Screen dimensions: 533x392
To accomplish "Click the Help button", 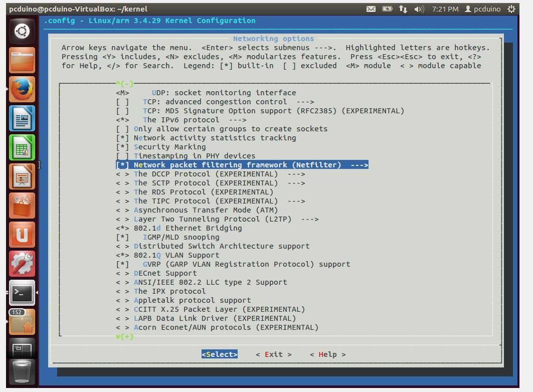I will (x=328, y=354).
